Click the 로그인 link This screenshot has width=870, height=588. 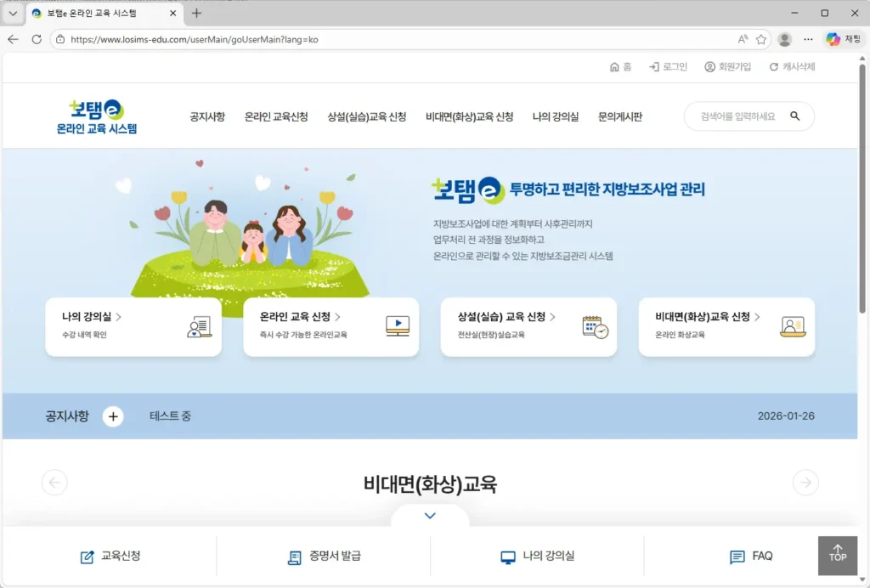(x=669, y=66)
